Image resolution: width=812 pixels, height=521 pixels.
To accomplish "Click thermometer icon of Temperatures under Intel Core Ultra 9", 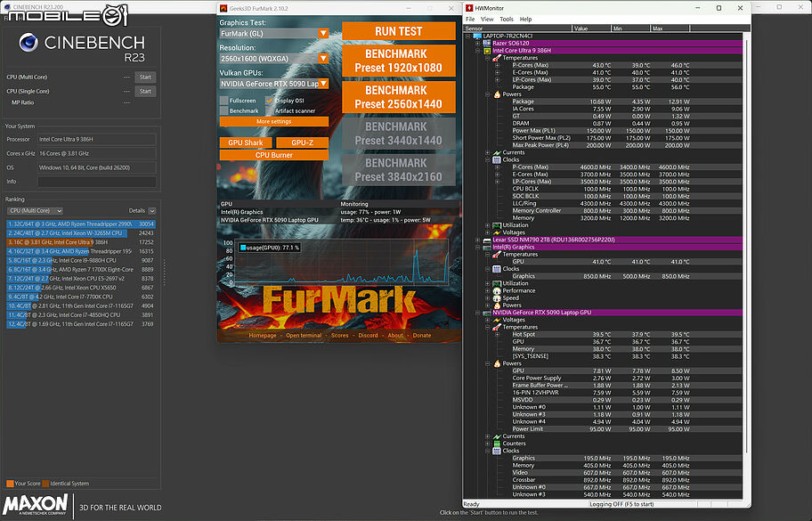I will 497,58.
